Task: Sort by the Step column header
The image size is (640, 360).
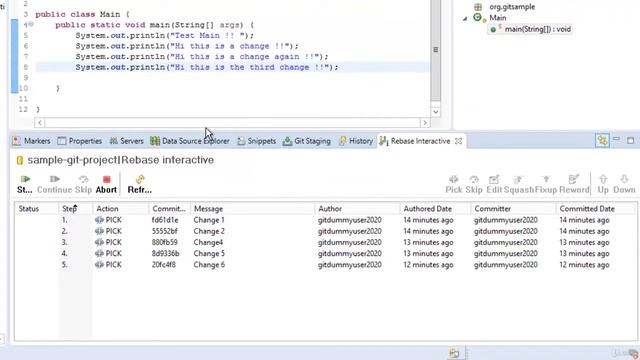Action: [76, 209]
